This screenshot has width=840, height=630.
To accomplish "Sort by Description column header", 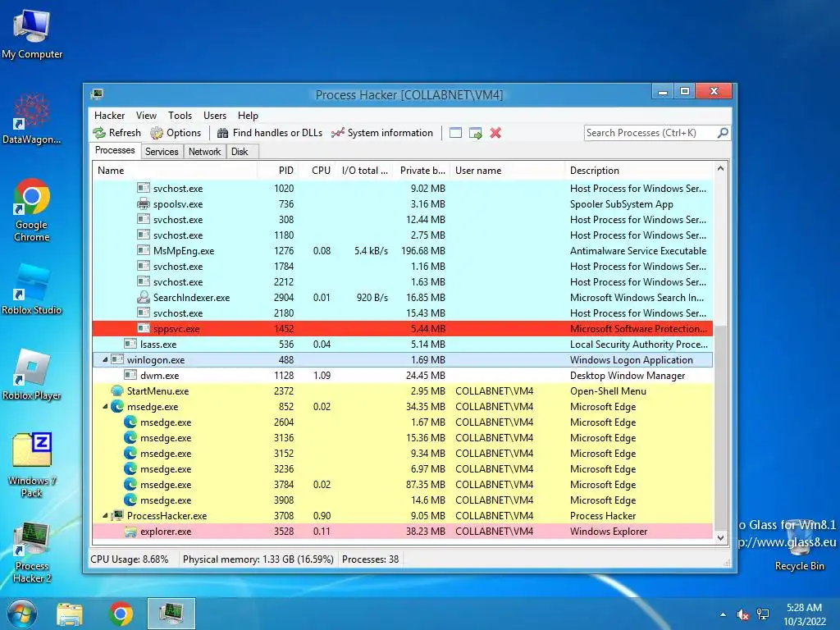I will pos(639,171).
